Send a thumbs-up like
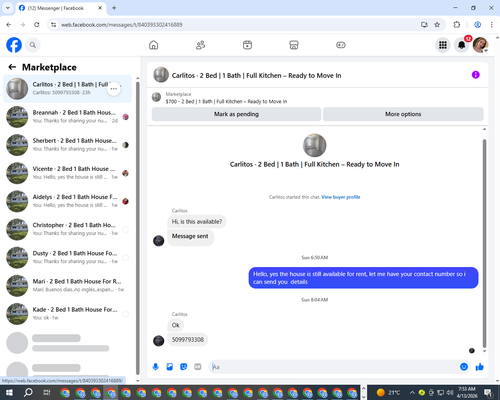Image resolution: width=500 pixels, height=400 pixels. tap(480, 367)
